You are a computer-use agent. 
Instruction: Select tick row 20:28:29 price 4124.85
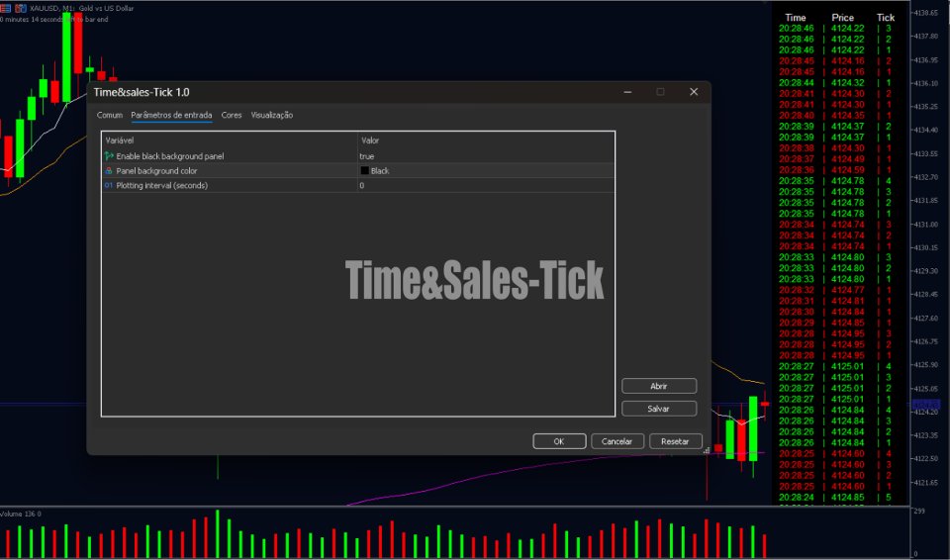pyautogui.click(x=835, y=323)
